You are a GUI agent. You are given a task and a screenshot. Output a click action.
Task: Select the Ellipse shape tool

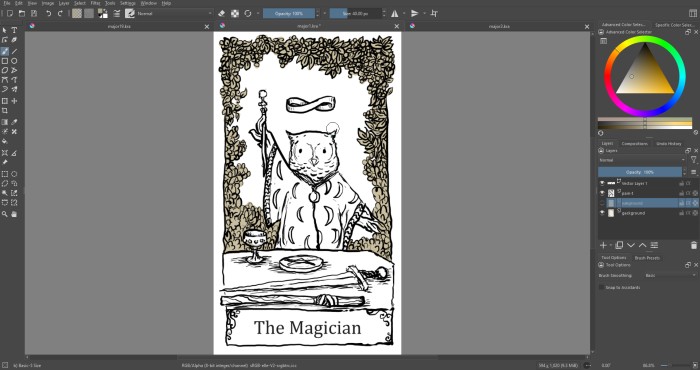click(x=14, y=61)
